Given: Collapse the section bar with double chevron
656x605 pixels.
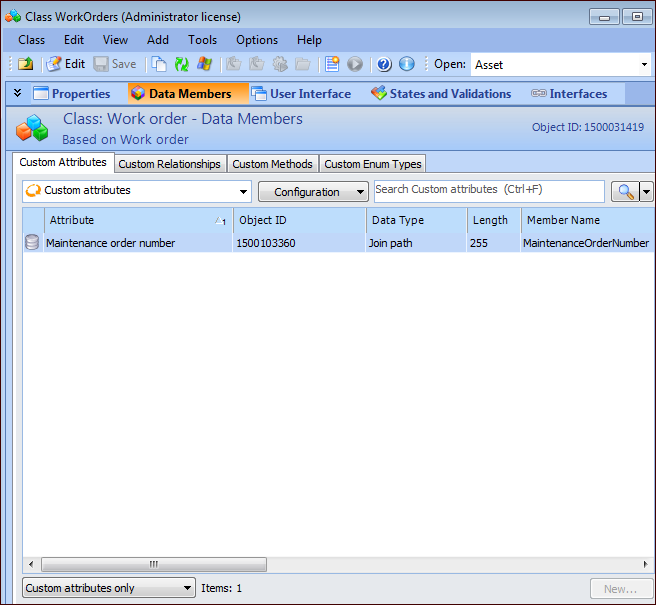Looking at the screenshot, I should click(x=18, y=93).
